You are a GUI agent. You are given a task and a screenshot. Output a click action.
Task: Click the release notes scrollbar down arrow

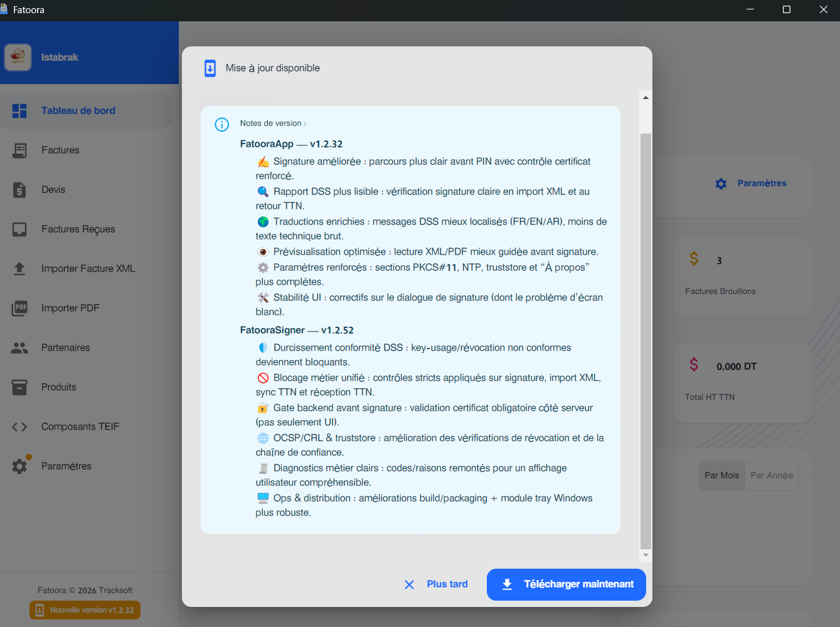(x=646, y=556)
